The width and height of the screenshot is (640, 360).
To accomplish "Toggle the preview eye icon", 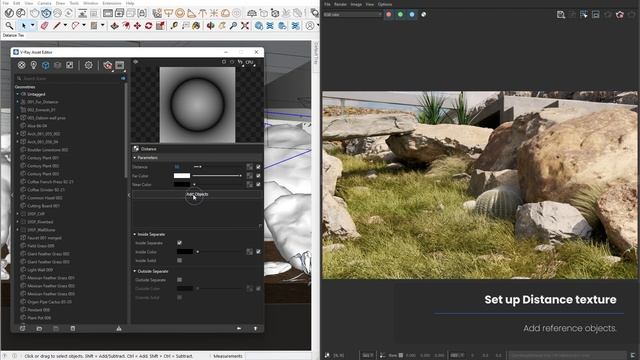I will [136, 62].
